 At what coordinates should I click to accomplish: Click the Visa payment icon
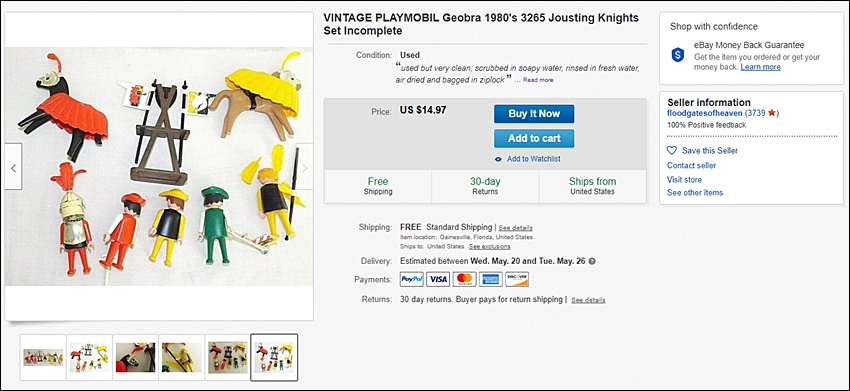click(x=438, y=279)
